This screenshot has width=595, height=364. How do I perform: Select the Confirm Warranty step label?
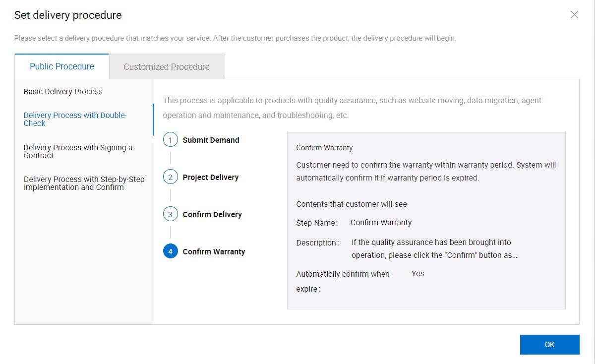(x=214, y=252)
